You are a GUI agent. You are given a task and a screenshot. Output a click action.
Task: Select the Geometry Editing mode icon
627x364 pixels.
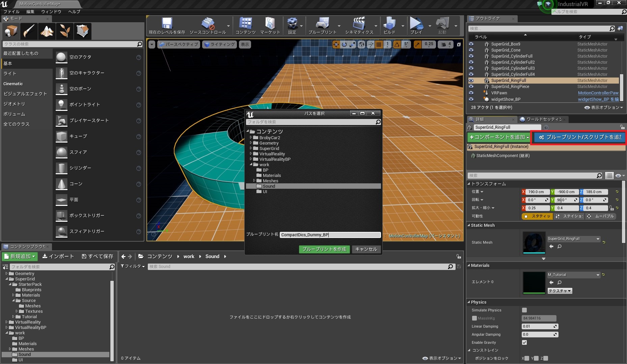pyautogui.click(x=82, y=31)
